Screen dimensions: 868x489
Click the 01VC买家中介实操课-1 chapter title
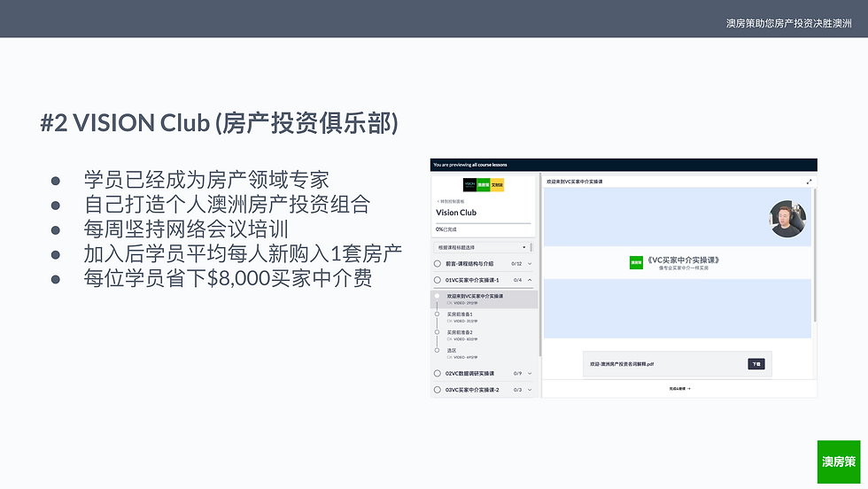pos(472,280)
